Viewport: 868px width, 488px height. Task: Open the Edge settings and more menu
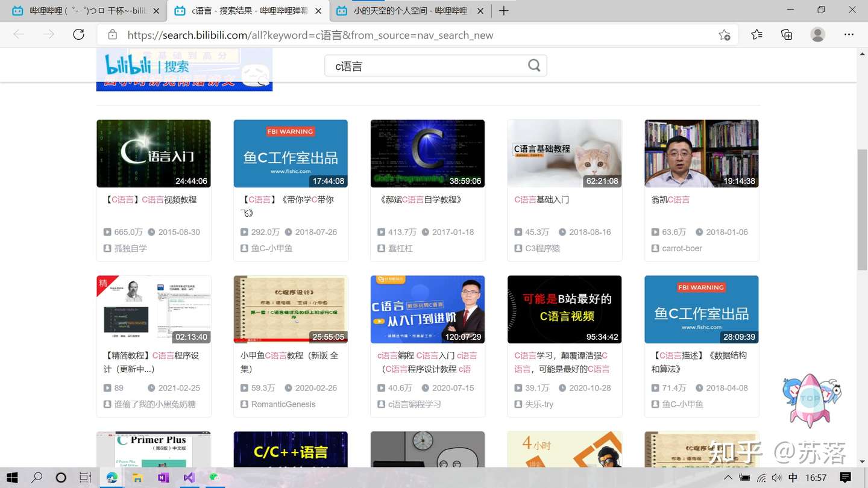(849, 35)
